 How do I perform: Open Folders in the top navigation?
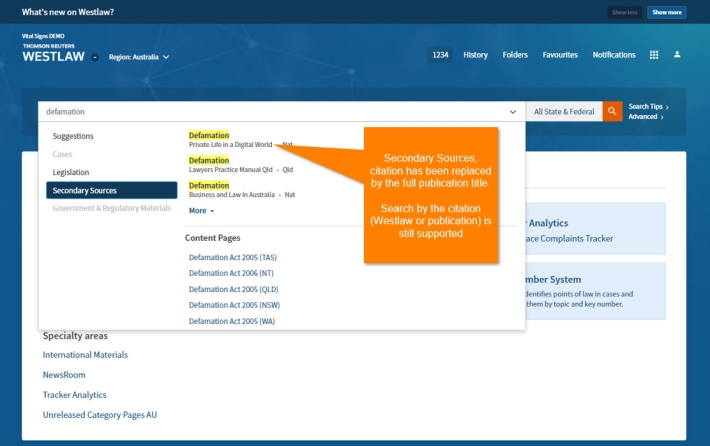(x=515, y=55)
